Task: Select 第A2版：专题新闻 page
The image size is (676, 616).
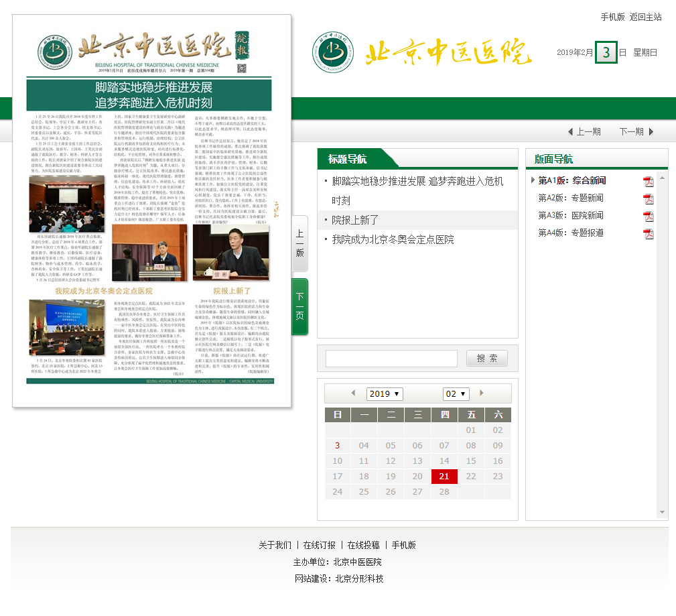Action: coord(571,198)
